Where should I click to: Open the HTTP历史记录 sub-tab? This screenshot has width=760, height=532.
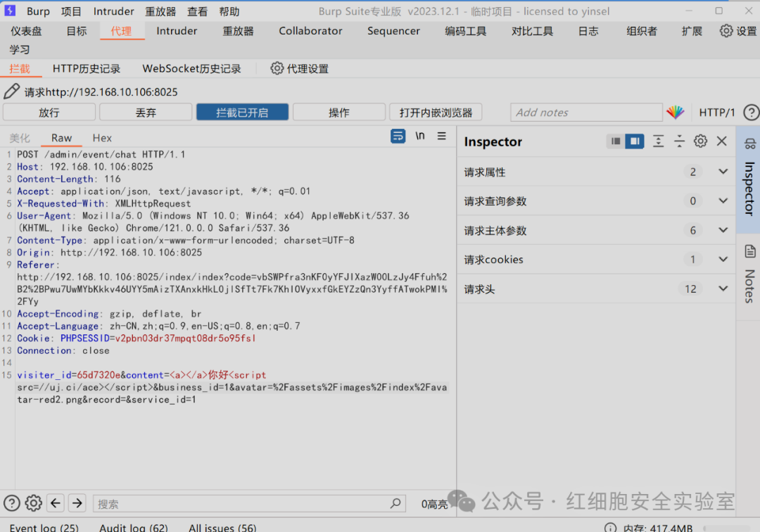pos(87,69)
